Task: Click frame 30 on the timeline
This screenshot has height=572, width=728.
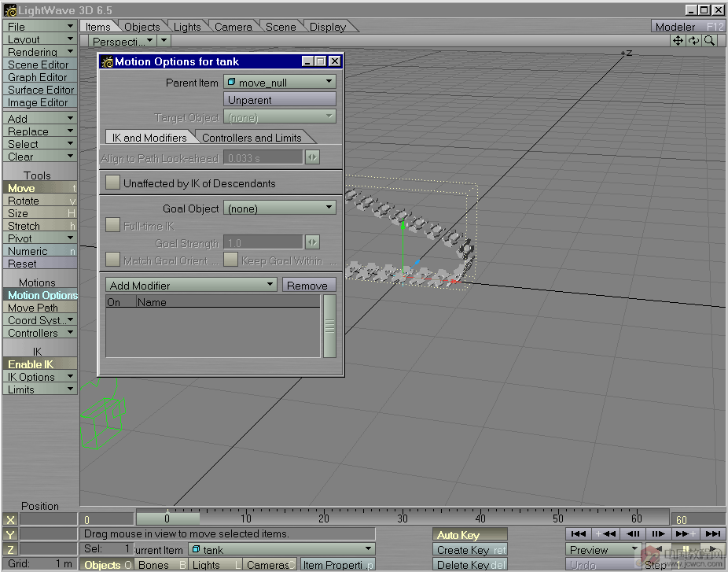Action: pos(402,518)
